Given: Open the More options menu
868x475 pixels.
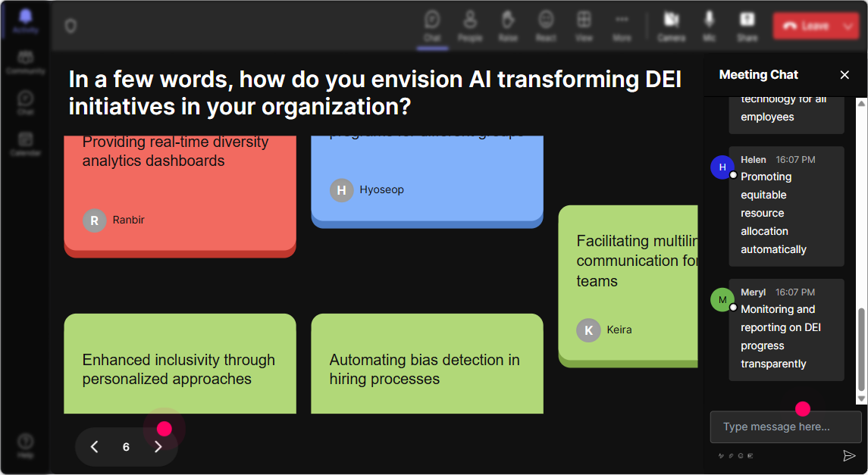Looking at the screenshot, I should tap(622, 26).
